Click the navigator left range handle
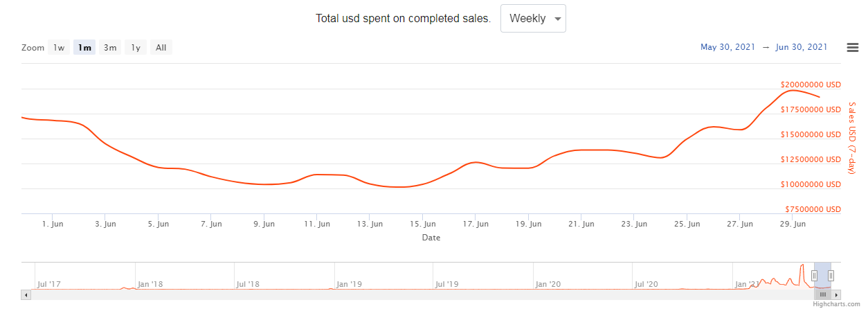 [814, 275]
